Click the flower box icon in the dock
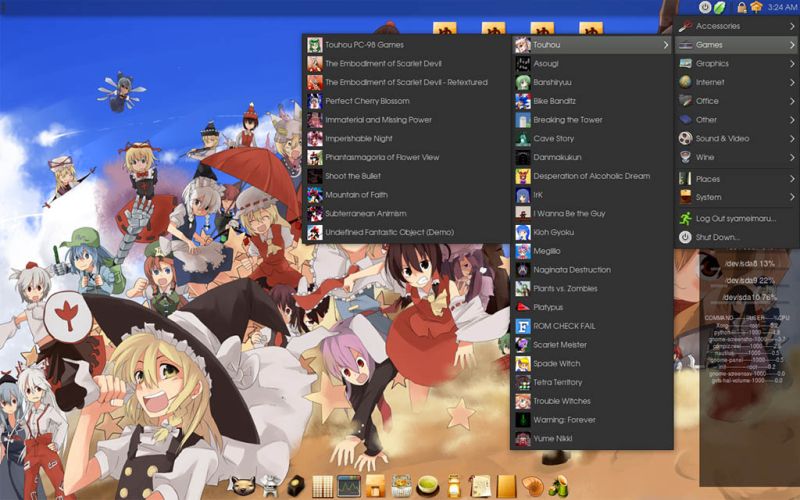This screenshot has width=800, height=500. [x=401, y=486]
